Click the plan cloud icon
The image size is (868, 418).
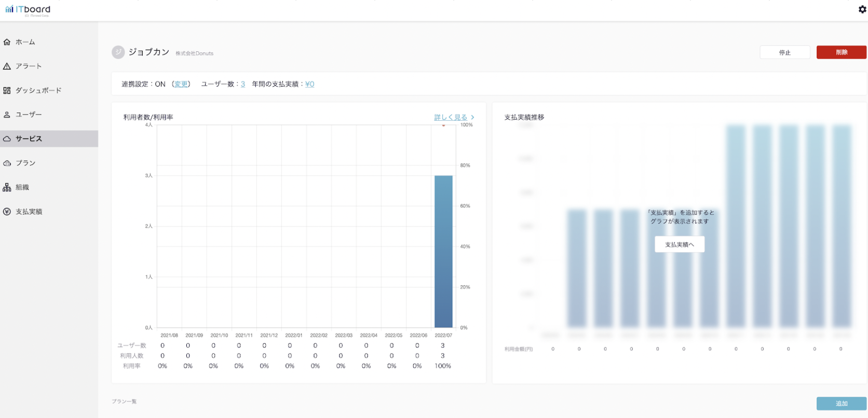pos(7,163)
